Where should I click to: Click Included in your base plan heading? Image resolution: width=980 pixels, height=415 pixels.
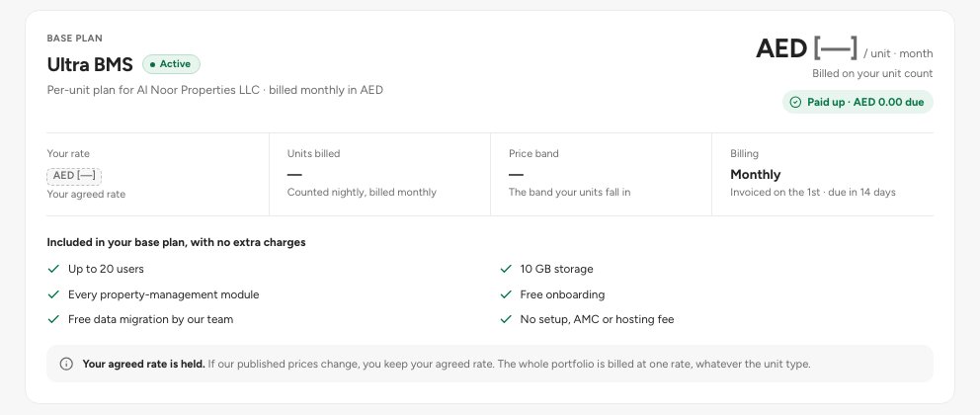point(176,242)
